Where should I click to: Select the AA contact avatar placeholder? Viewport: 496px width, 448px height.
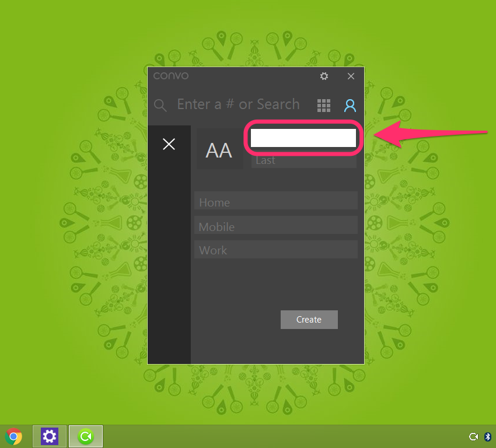tap(219, 150)
